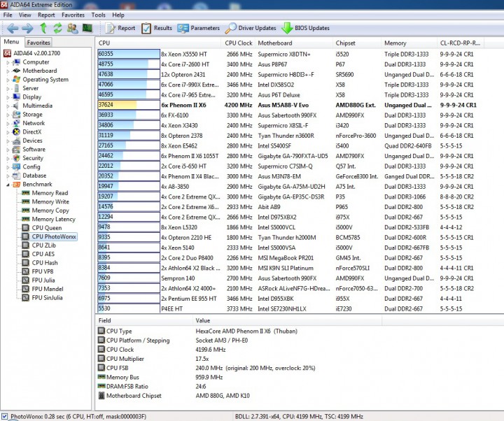Open the users icon in toolbar
Viewport: 504px width, 421px height.
pos(73,28)
